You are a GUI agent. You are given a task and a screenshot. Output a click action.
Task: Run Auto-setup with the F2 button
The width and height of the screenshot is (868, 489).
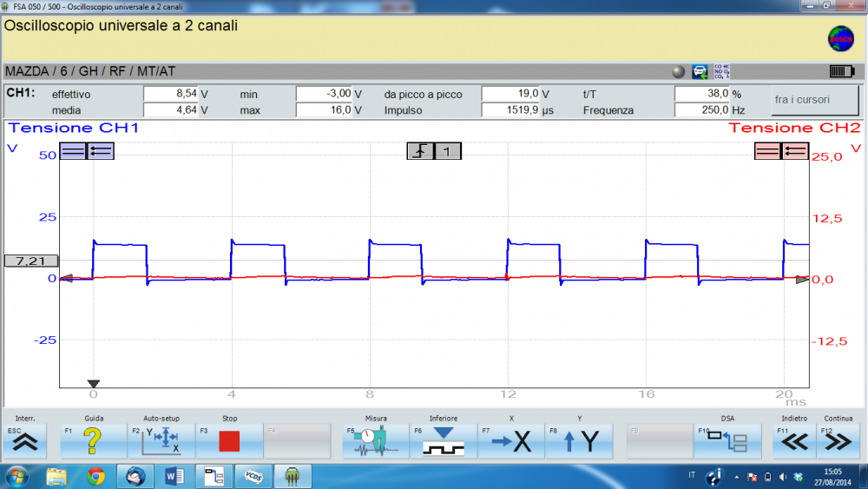click(x=161, y=441)
